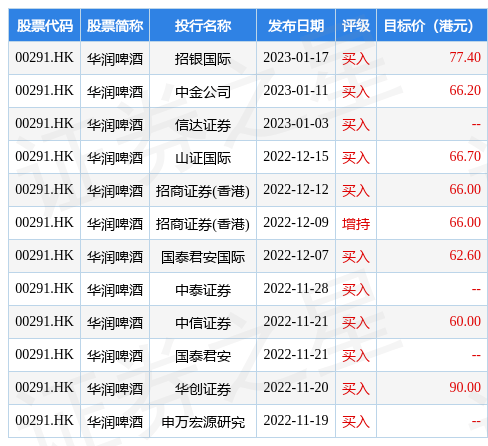This screenshot has width=488, height=446.
Task: Click the date 2022-12-15
Action: click(296, 156)
